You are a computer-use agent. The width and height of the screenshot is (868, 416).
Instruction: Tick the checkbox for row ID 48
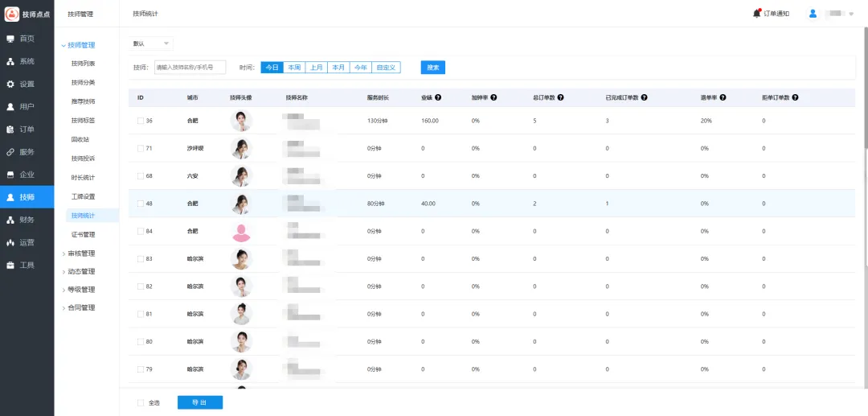[x=140, y=204]
